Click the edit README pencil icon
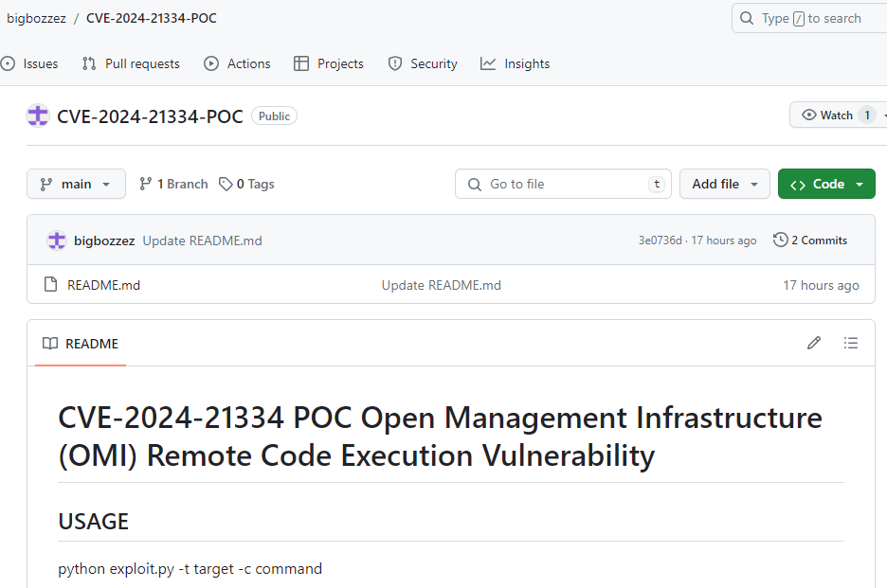 point(814,343)
